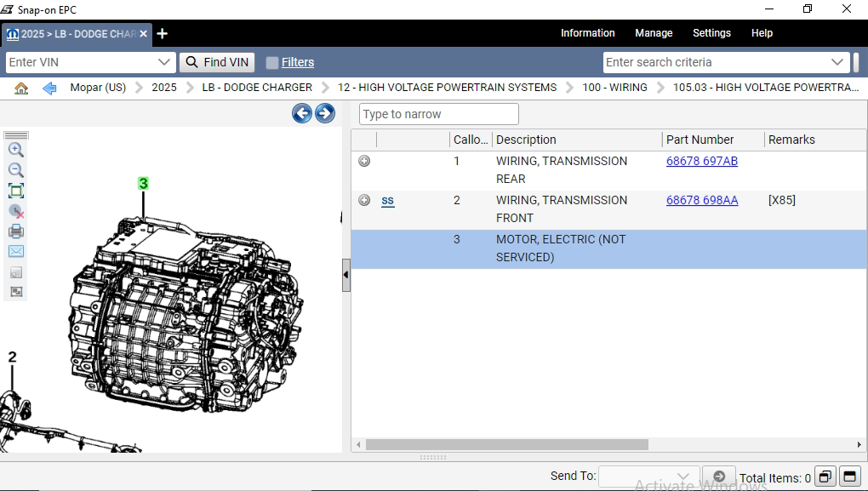Email the diagram via envelope icon
868x491 pixels.
16,251
